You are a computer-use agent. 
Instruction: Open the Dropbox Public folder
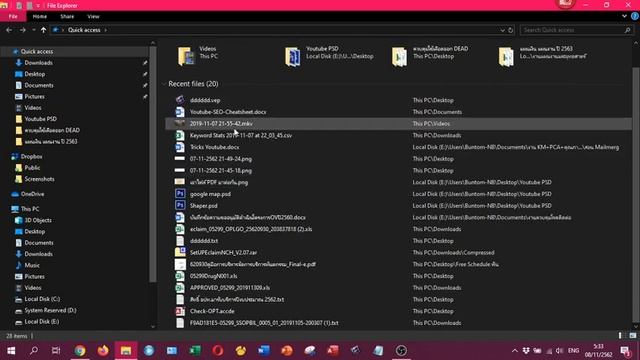32,168
